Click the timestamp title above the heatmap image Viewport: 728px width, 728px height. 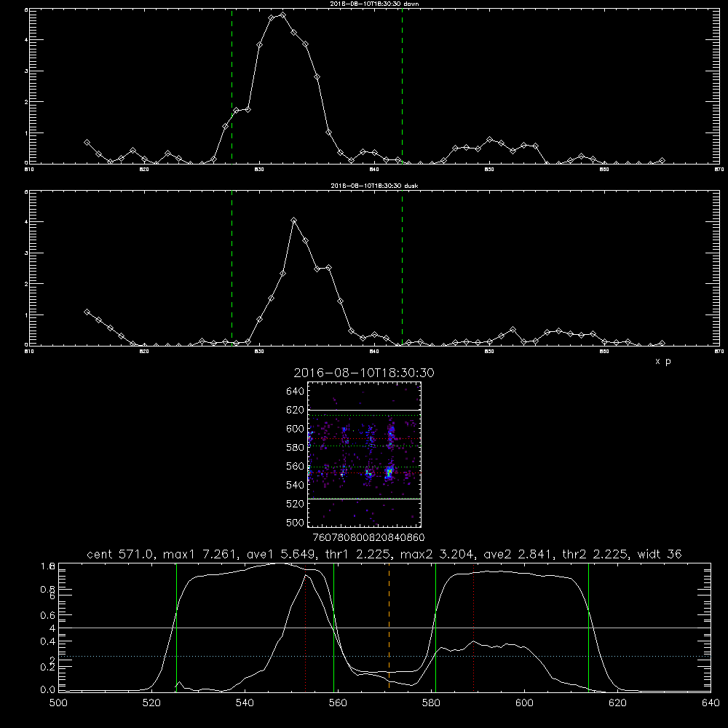[x=363, y=373]
